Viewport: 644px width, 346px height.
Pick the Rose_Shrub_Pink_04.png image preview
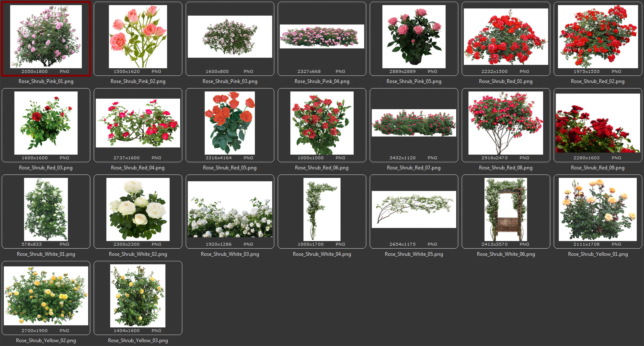(322, 36)
